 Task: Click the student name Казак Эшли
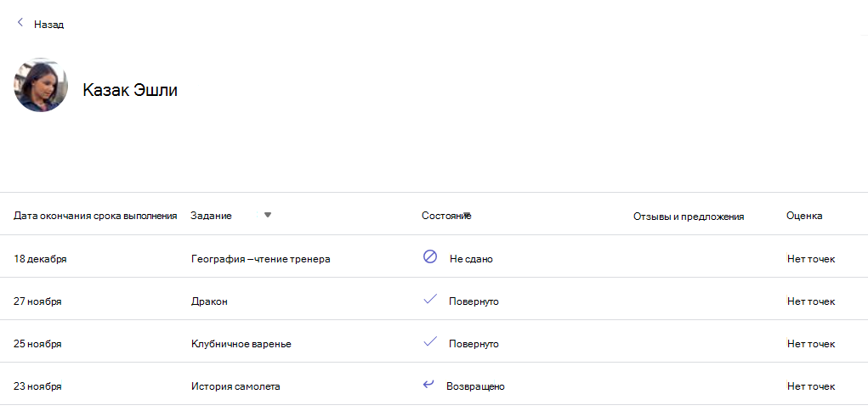(x=130, y=90)
